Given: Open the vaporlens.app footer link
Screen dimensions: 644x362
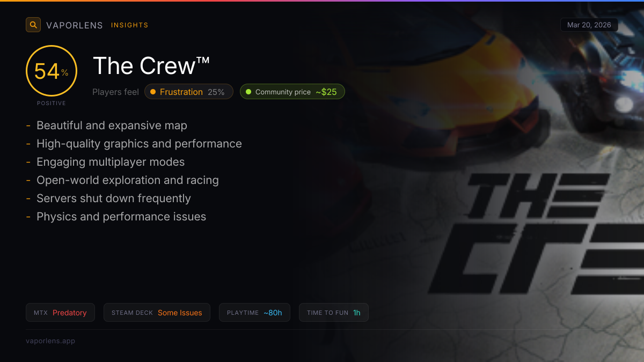Looking at the screenshot, I should tap(50, 341).
